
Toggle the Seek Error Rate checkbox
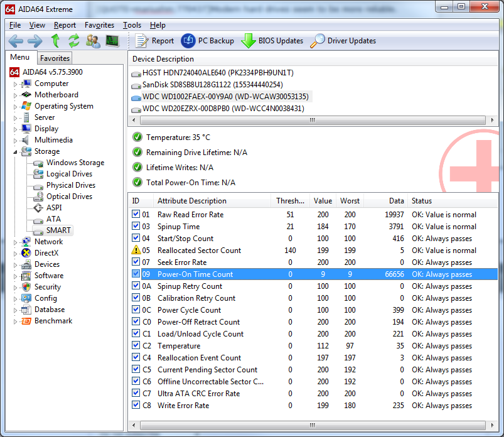[136, 262]
